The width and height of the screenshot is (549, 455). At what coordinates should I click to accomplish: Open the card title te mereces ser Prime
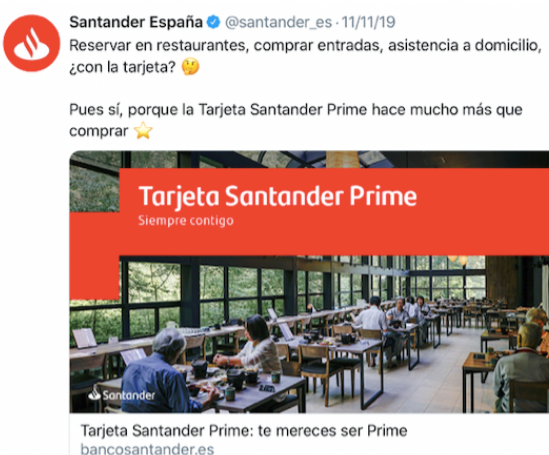pos(244,430)
